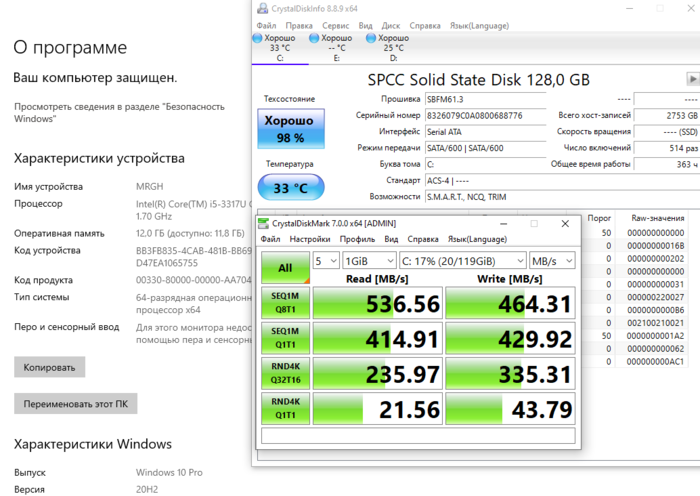Image resolution: width=700 pixels, height=496 pixels.
Task: Click RND4K Q1T1 write result 43.79
Action: pos(510,409)
